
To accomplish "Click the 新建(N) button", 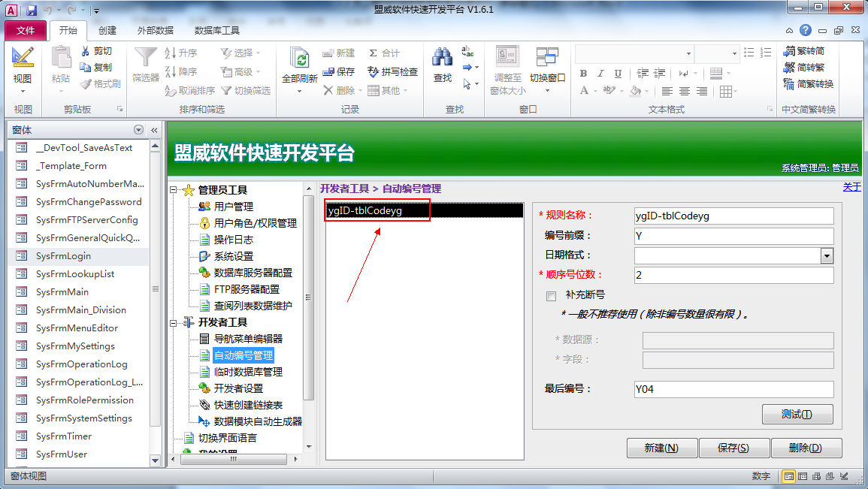I will [x=662, y=448].
